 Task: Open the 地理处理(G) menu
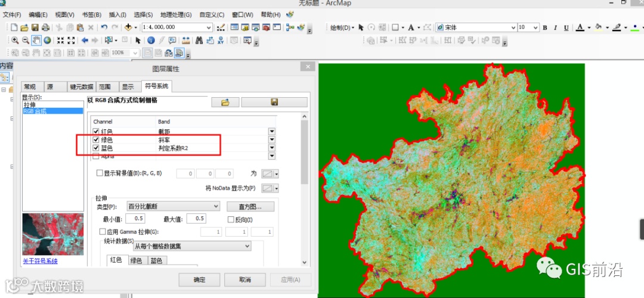coord(176,15)
